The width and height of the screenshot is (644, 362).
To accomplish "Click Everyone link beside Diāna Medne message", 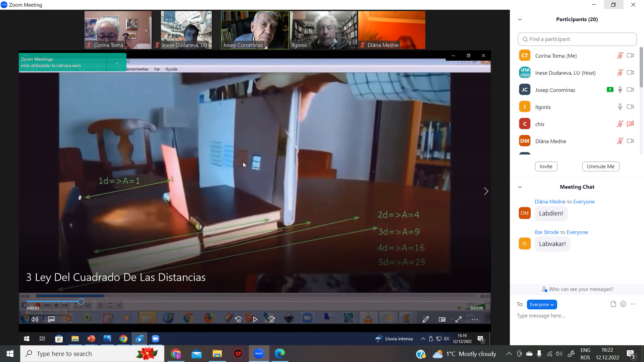I will (584, 202).
